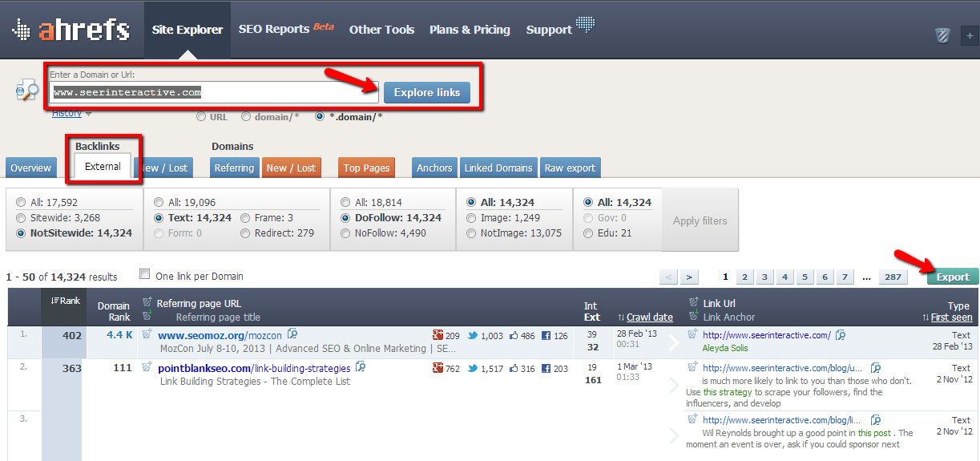Click the Explore links button
This screenshot has width=980, height=461.
[426, 92]
